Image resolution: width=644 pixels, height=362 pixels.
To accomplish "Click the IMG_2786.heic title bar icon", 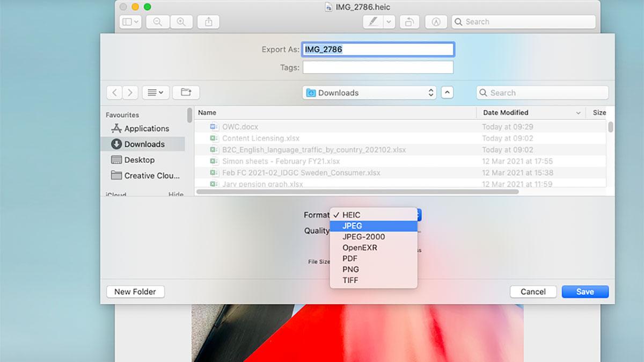I will point(329,7).
